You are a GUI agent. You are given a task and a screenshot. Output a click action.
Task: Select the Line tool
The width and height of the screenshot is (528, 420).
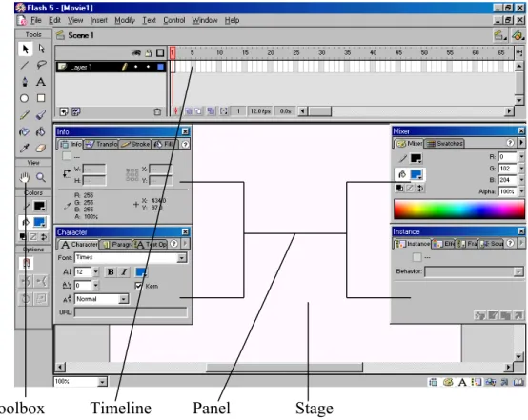click(25, 65)
